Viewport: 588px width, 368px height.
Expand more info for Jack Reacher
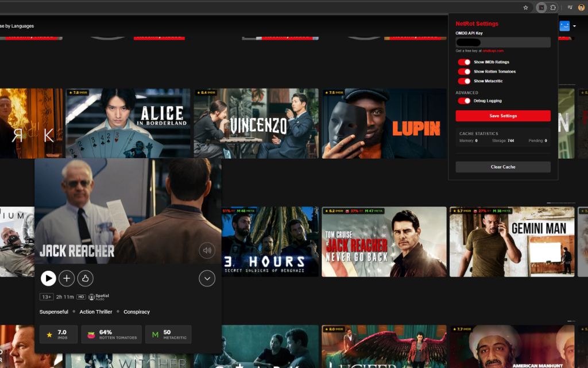(x=207, y=278)
